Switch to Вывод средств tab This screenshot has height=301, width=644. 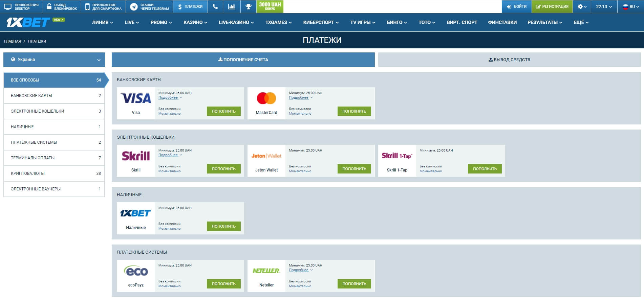(x=509, y=60)
